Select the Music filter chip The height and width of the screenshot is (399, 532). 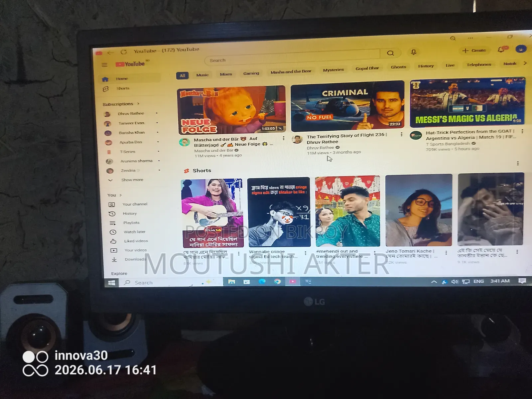(x=202, y=75)
